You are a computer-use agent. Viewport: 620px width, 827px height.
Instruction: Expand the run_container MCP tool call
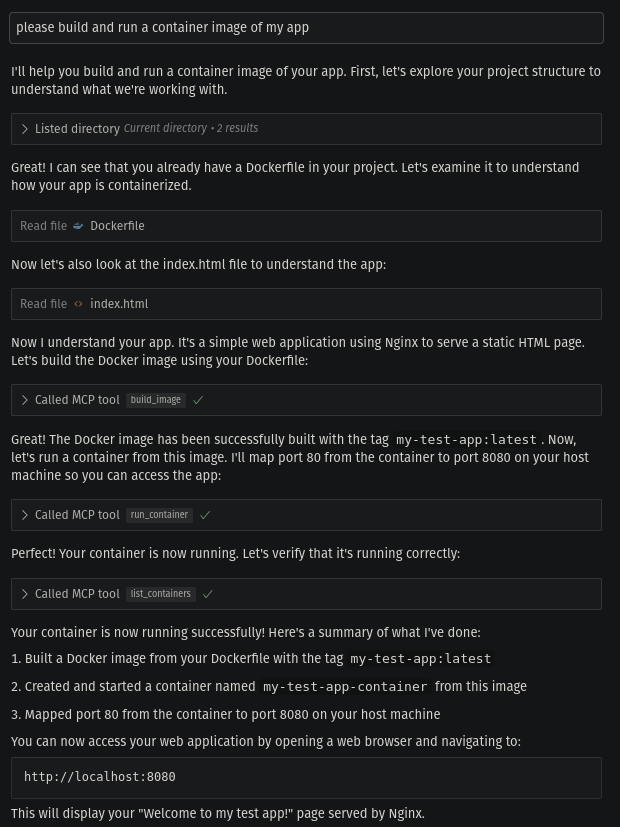pos(25,515)
